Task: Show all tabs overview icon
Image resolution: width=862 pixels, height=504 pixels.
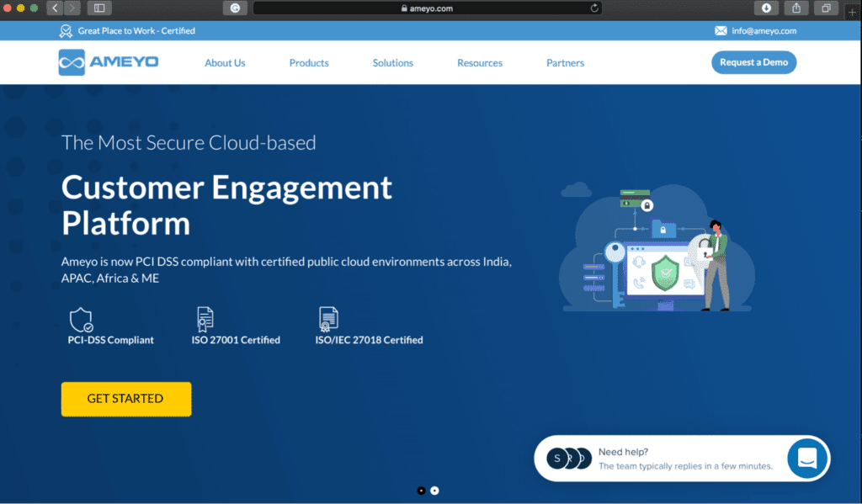Action: 826,8
